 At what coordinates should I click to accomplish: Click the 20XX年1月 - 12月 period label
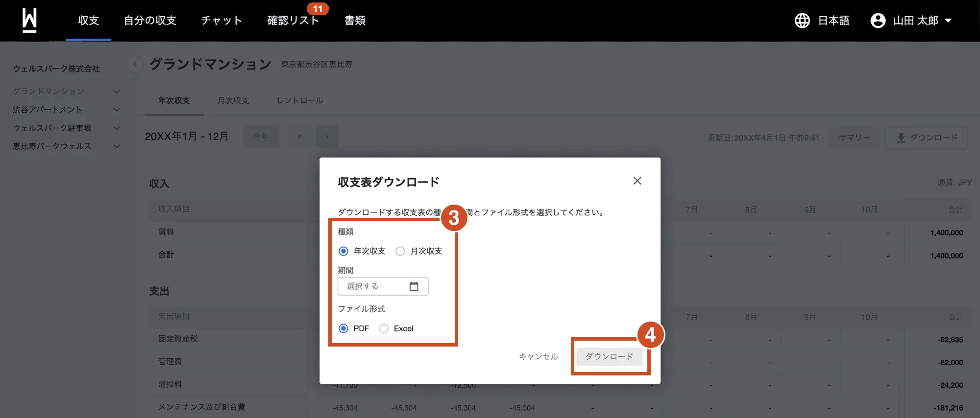(187, 136)
